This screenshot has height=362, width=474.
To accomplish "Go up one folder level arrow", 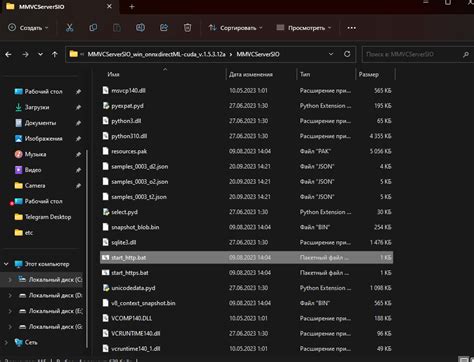I will (55, 54).
